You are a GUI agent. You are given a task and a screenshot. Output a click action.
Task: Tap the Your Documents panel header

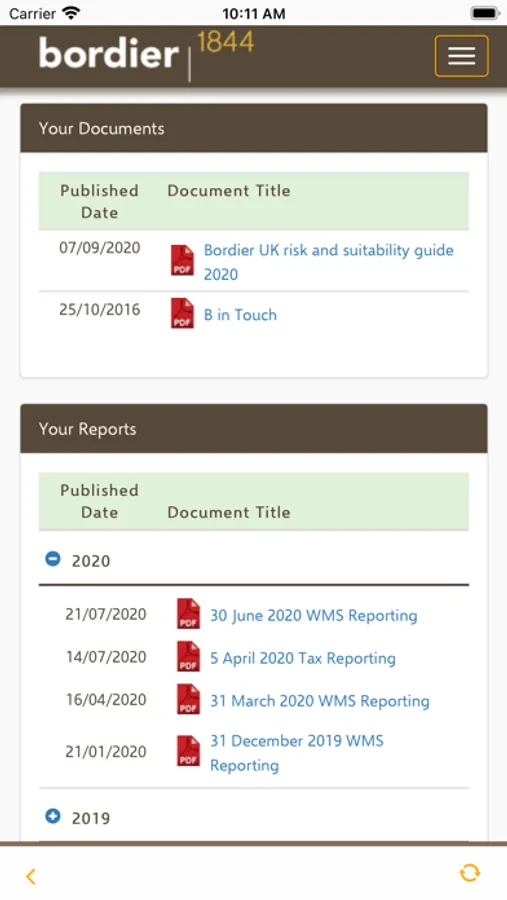pyautogui.click(x=254, y=128)
